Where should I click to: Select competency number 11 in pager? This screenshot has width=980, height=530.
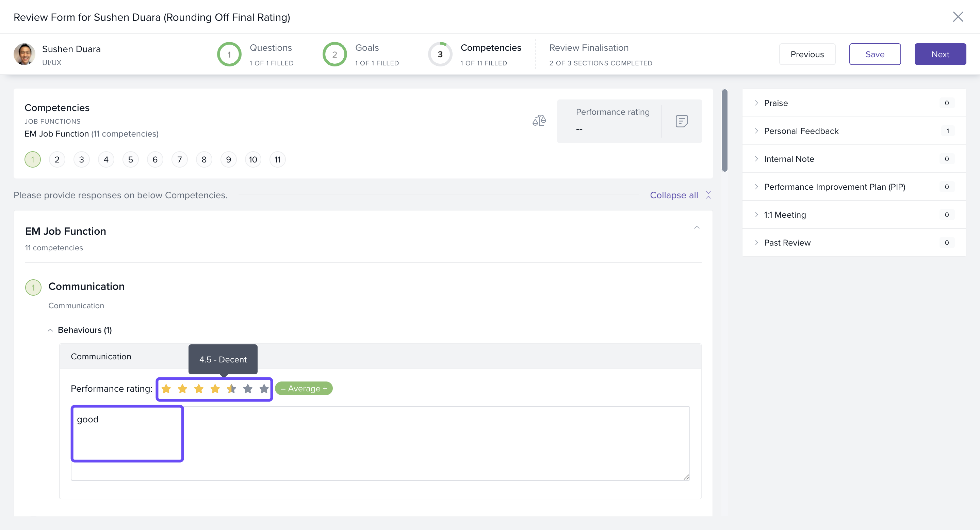(277, 159)
